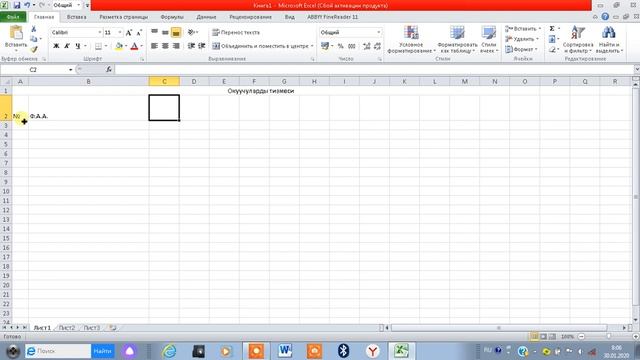
Task: Toggle bold (Ж) formatting
Action: pos(56,46)
